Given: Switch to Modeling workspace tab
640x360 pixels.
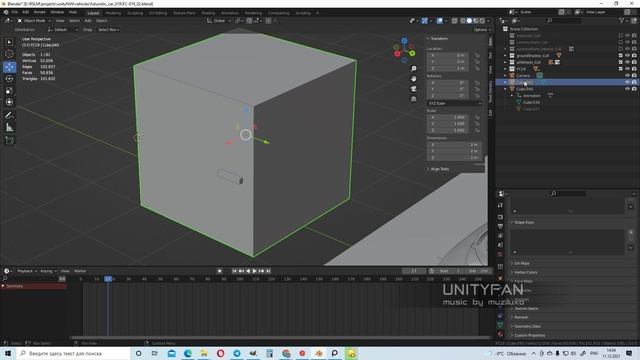Looking at the screenshot, I should point(113,13).
